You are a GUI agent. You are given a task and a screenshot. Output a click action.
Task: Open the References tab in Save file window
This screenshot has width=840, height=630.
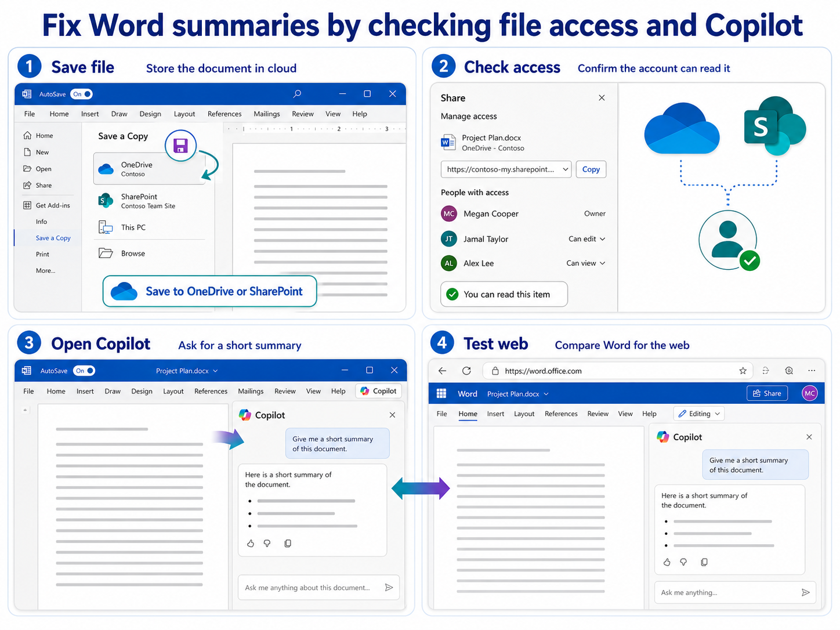tap(225, 114)
